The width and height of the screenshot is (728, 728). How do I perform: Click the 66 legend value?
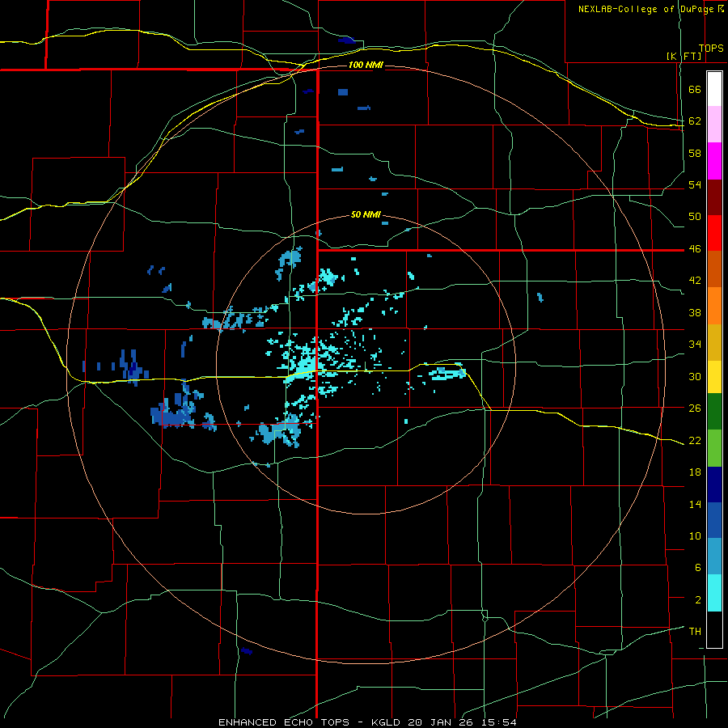[x=695, y=89]
